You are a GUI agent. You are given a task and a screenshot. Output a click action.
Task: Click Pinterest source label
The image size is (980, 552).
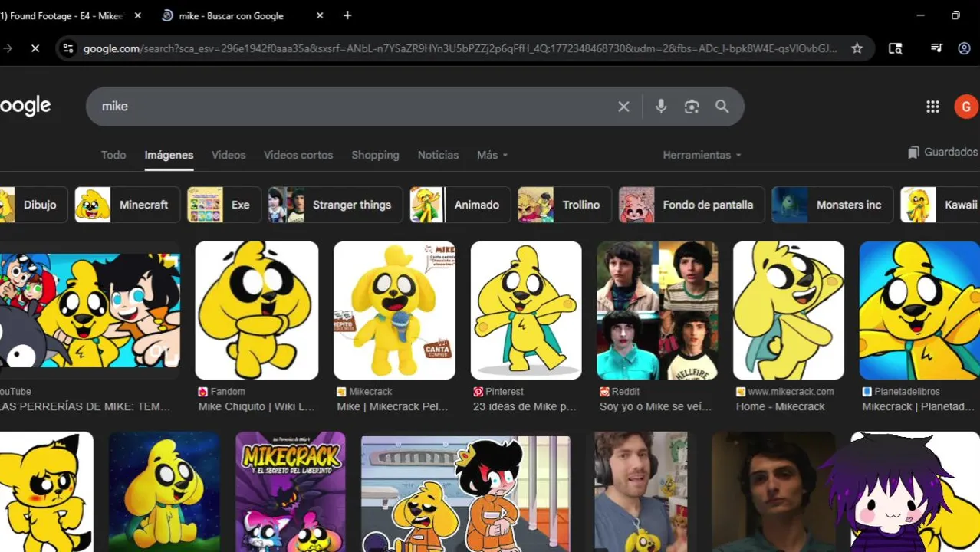click(505, 392)
